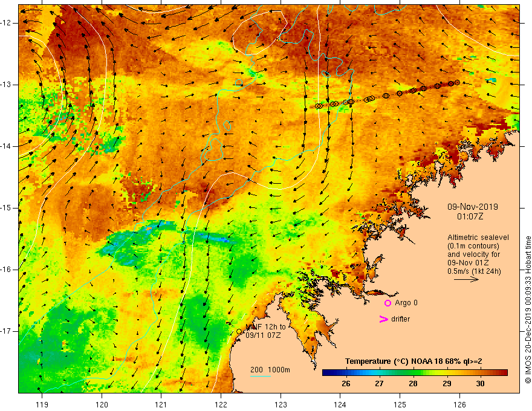Screen dimensions: 532x411
Task: Click the -15 latitude axis label
Action: pyautogui.click(x=6, y=208)
